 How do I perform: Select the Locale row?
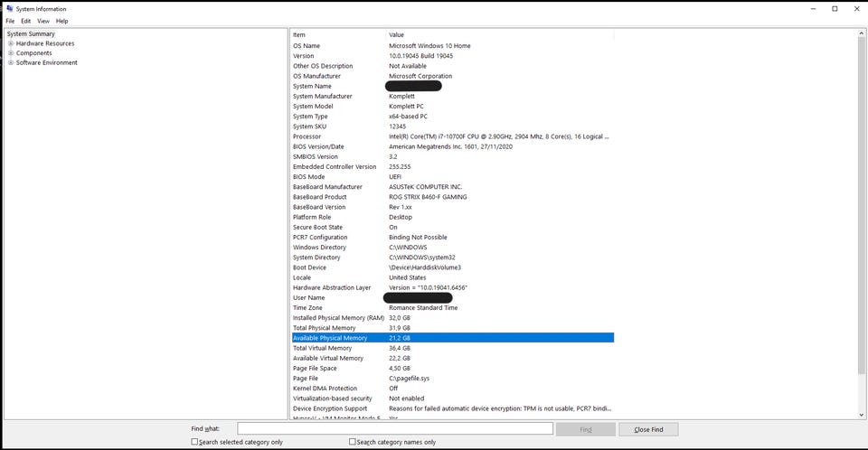453,277
